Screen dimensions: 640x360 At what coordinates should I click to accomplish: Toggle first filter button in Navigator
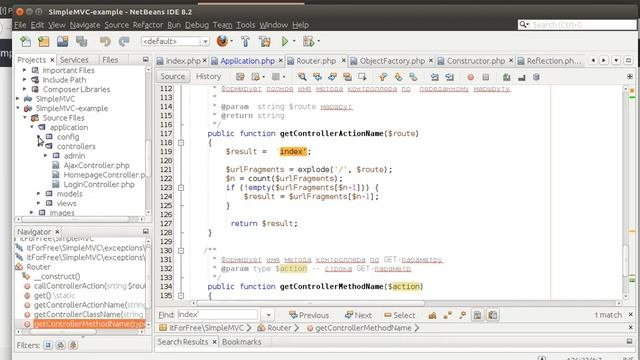click(x=48, y=345)
